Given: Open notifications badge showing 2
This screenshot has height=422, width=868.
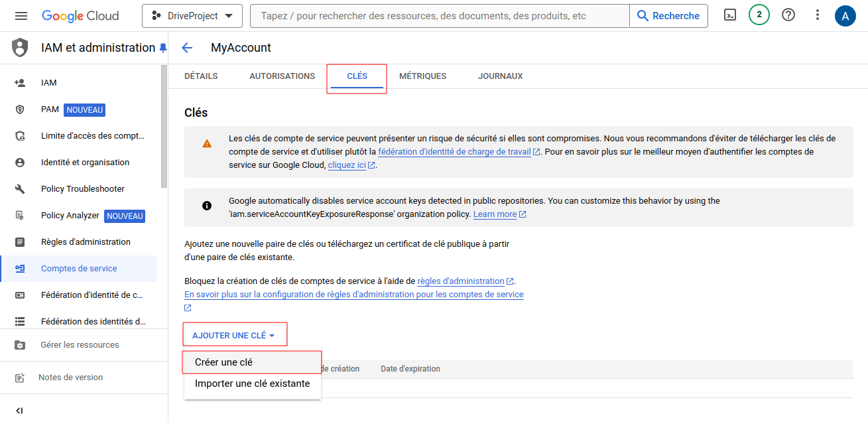Looking at the screenshot, I should tap(759, 15).
